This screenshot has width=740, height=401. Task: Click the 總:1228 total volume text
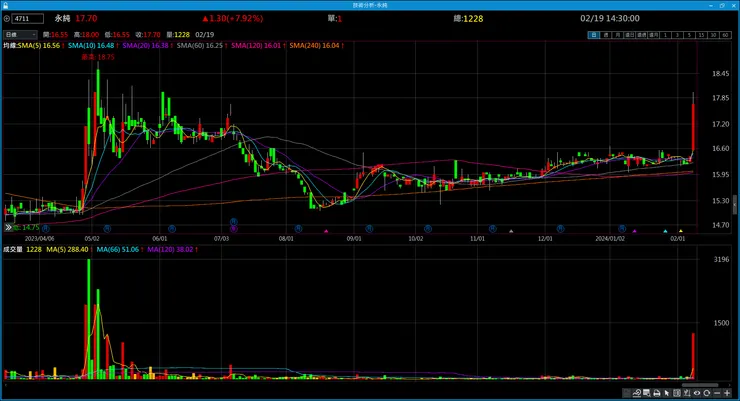point(468,18)
